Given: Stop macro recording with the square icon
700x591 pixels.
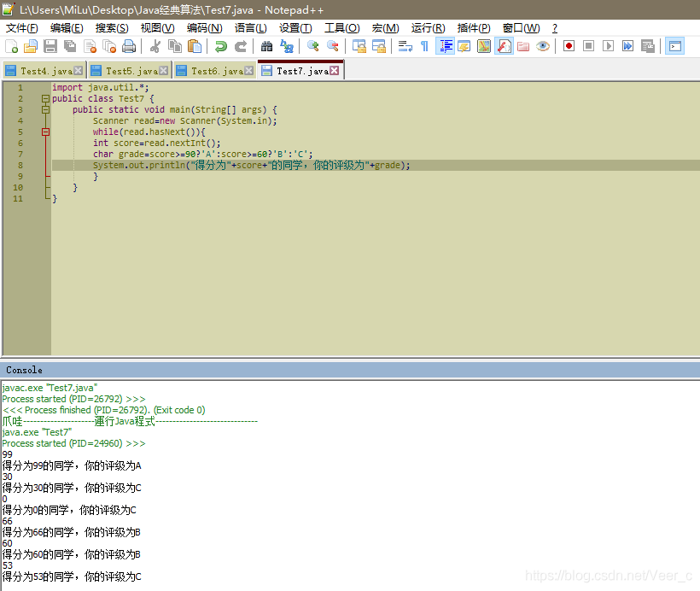Looking at the screenshot, I should [x=588, y=46].
